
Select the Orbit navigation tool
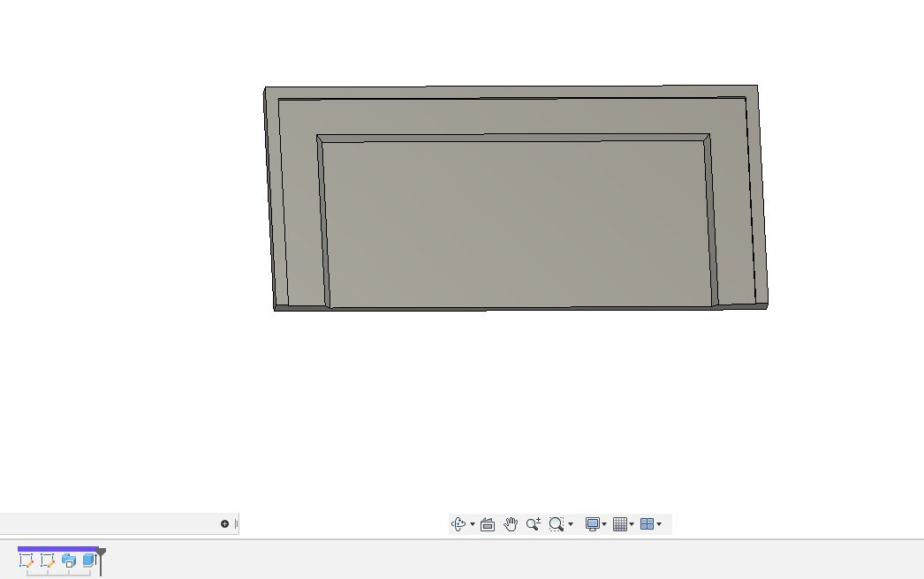(458, 523)
